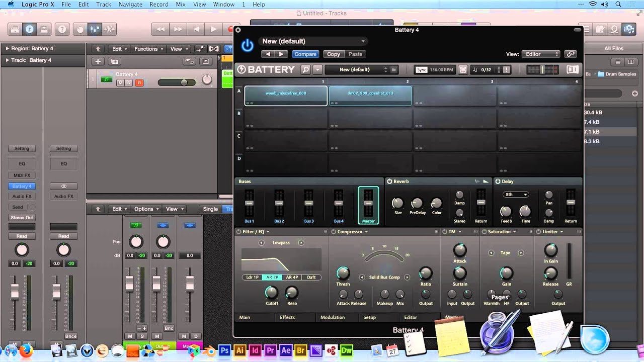Toggle the Mixer button in control bar

point(95,29)
